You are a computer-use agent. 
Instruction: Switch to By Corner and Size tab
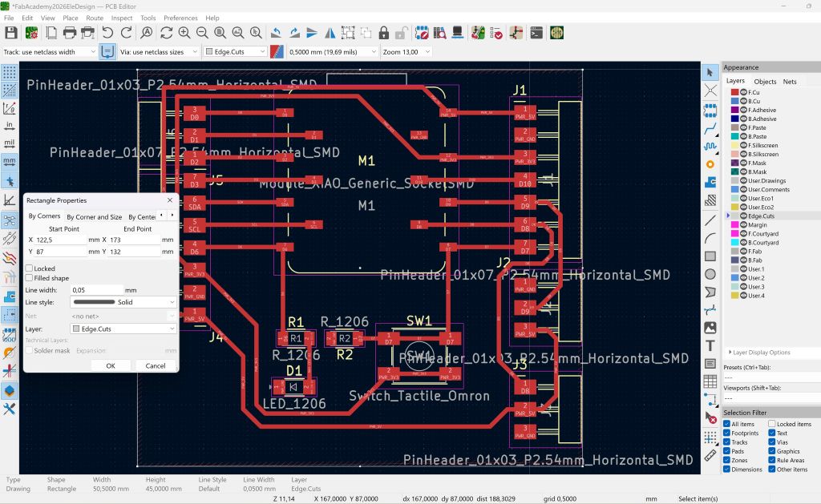pos(95,216)
